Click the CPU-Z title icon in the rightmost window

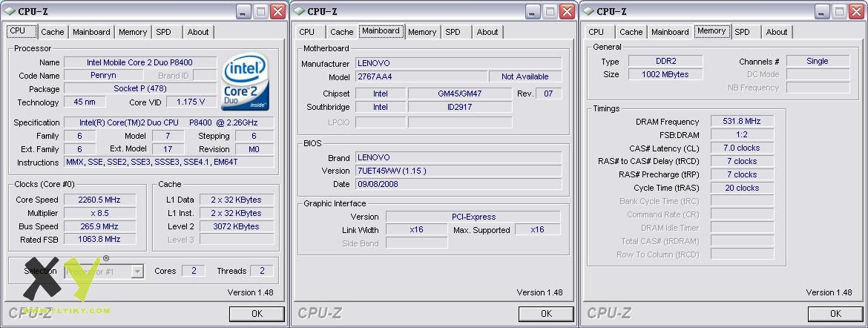pos(587,11)
